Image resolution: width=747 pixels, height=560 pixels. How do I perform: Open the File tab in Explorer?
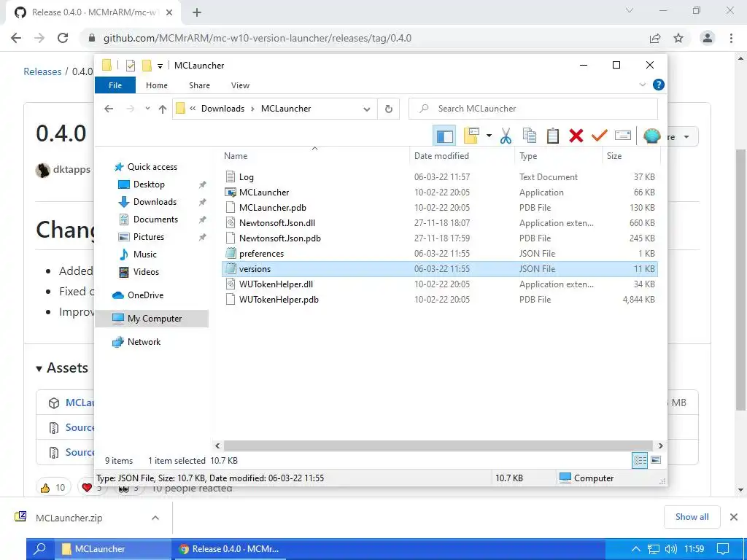[115, 85]
